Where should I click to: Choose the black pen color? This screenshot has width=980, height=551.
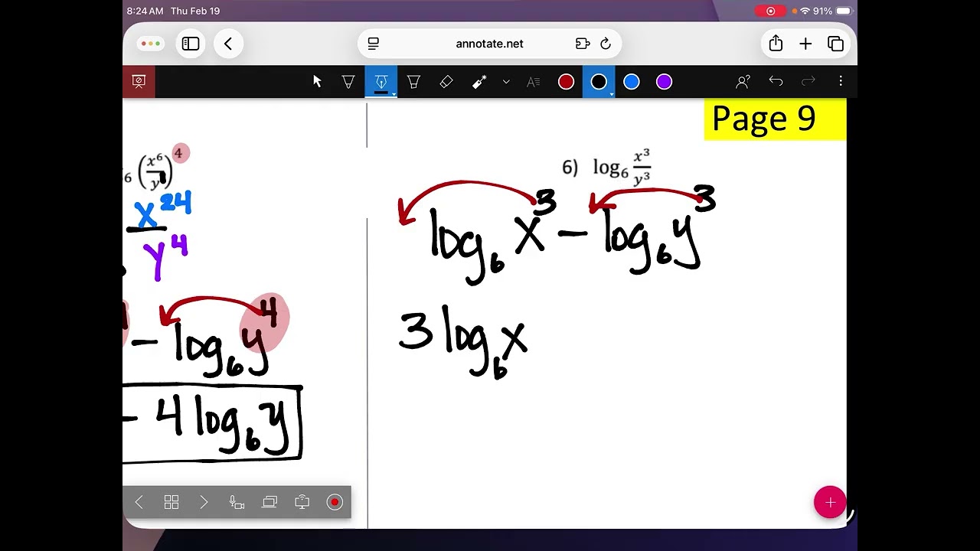click(x=599, y=82)
